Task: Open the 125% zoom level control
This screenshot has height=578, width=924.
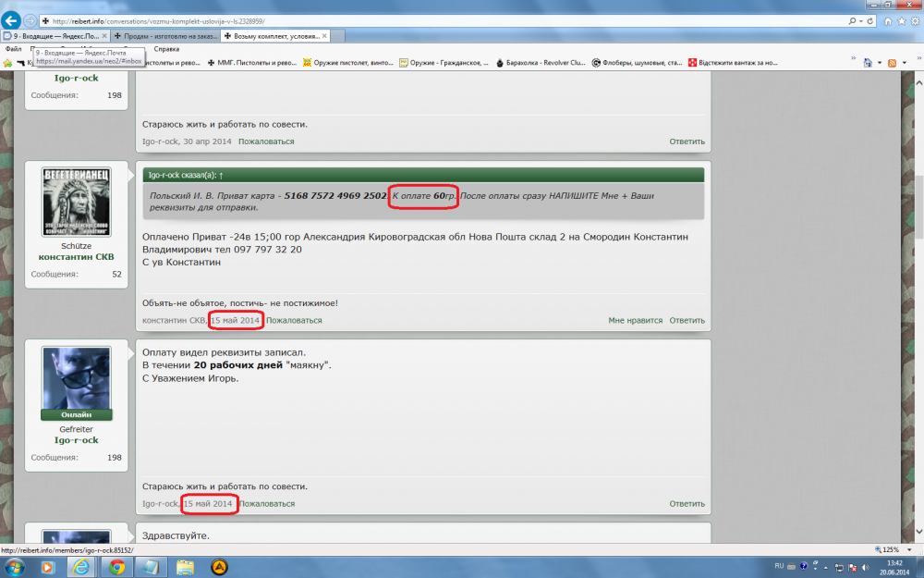Action: [x=887, y=549]
